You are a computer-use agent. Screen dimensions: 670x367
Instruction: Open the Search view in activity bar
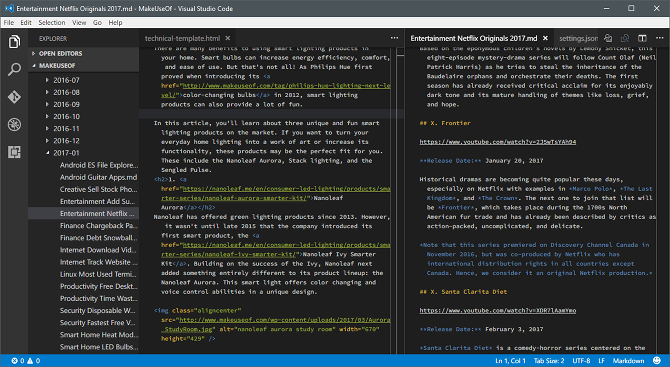[x=14, y=69]
